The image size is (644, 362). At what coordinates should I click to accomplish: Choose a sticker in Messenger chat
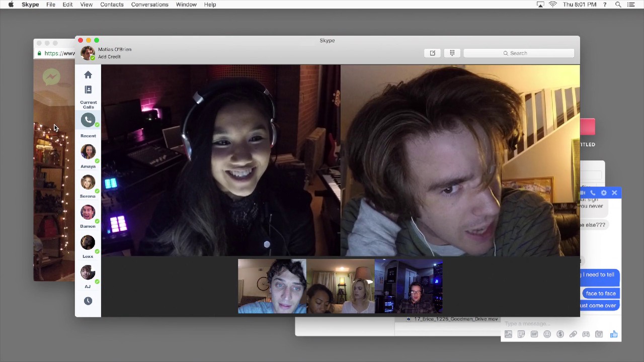pyautogui.click(x=521, y=334)
